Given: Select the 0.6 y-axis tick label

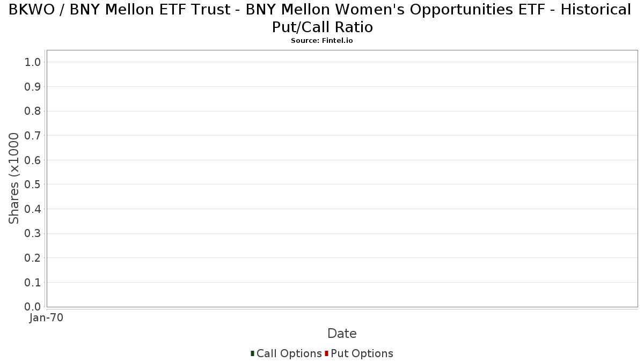Looking at the screenshot, I should (x=33, y=160).
